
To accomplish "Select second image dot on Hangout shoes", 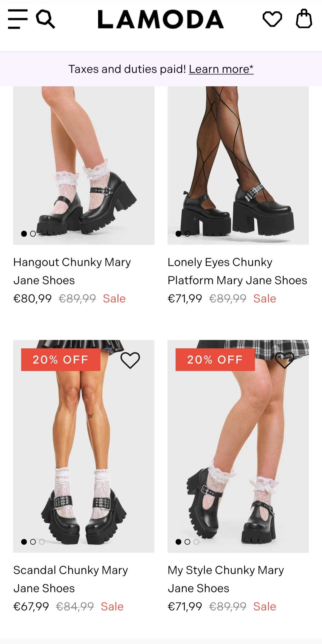I will (x=33, y=234).
